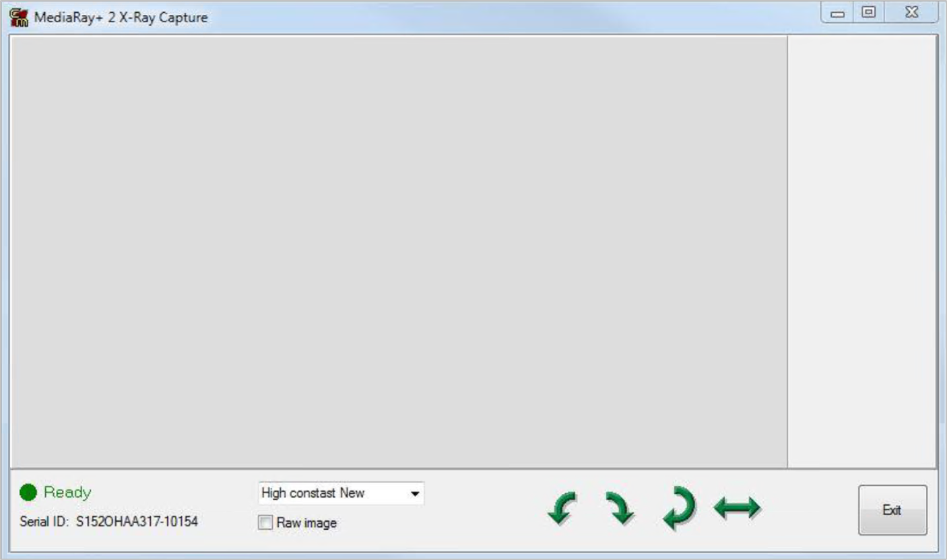This screenshot has width=947, height=560.
Task: Click the empty X-ray image preview area
Action: pos(399,251)
